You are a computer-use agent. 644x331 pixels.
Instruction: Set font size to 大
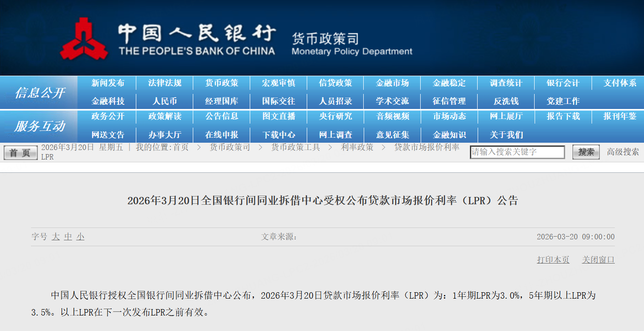pos(56,237)
